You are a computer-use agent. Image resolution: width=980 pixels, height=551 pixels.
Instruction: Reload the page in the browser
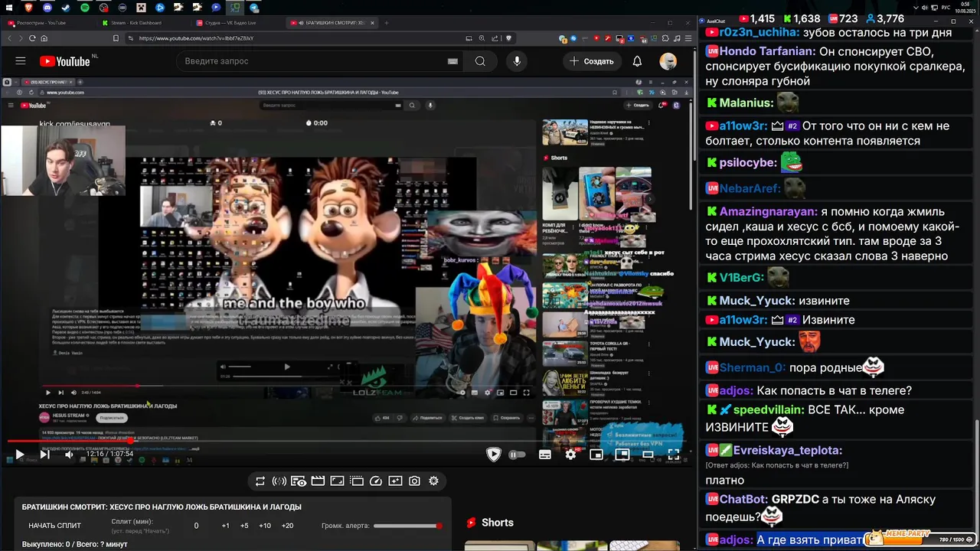pyautogui.click(x=31, y=38)
